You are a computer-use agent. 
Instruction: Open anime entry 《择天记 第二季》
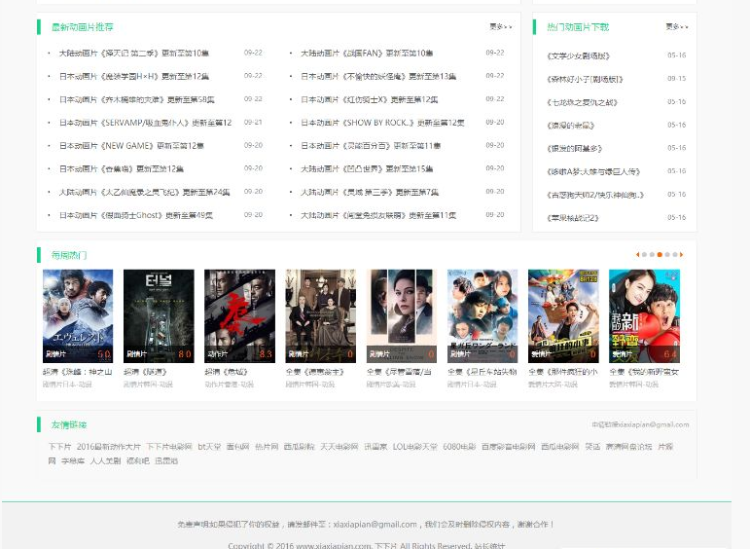click(134, 53)
